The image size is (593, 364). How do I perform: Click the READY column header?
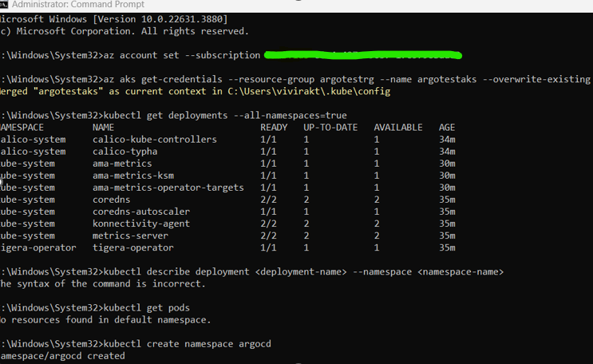click(275, 128)
